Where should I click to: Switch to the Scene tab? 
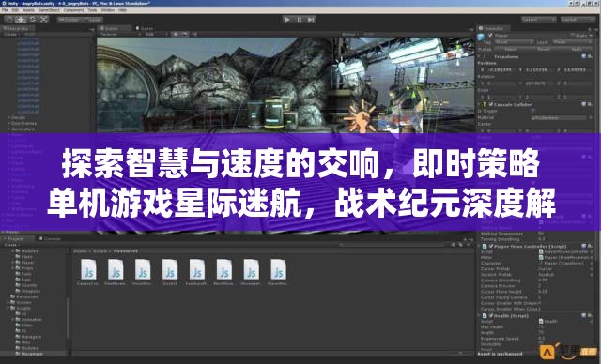click(114, 28)
